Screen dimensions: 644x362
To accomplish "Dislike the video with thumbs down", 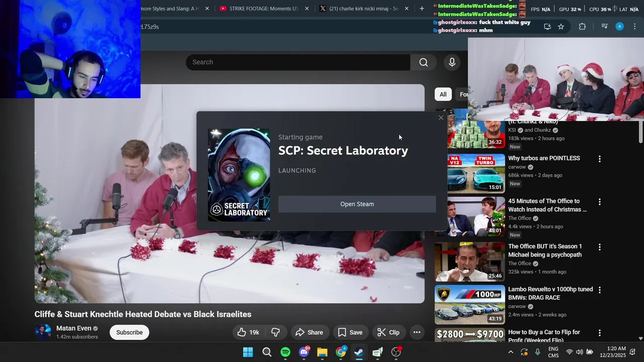I will [276, 332].
